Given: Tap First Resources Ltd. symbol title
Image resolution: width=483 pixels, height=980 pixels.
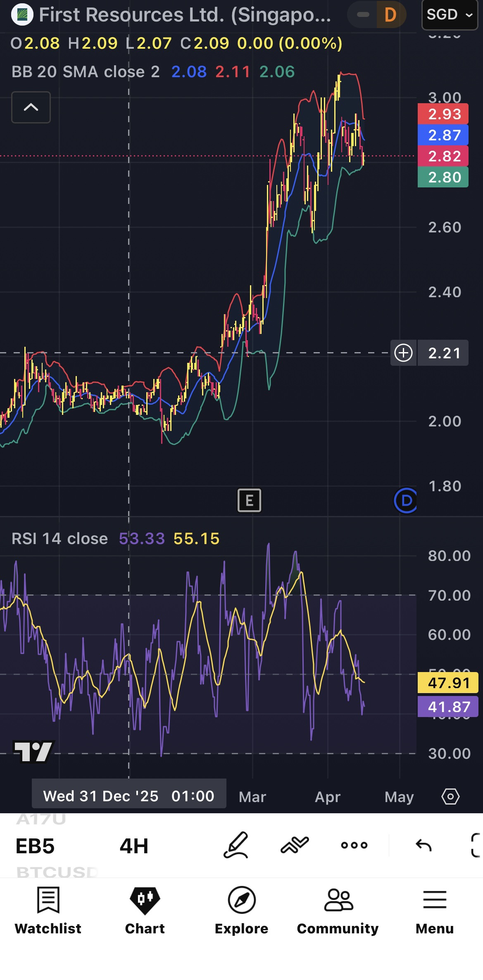Looking at the screenshot, I should [x=185, y=15].
